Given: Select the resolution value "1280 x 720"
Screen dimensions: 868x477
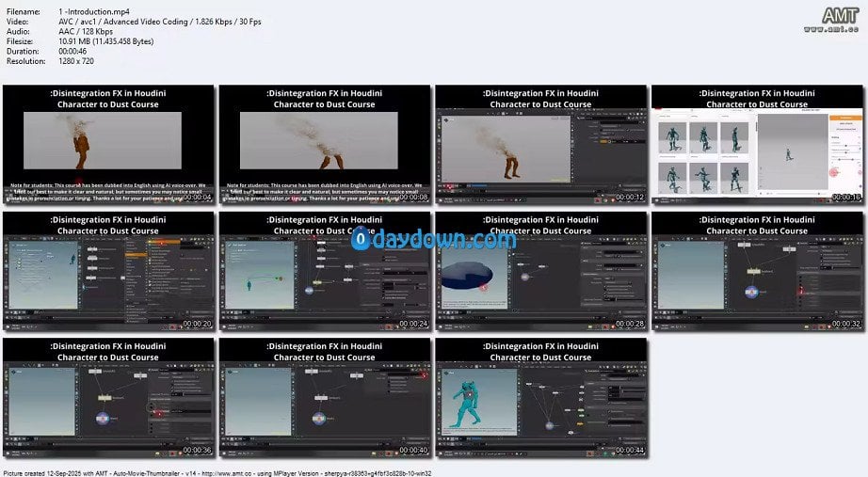Looking at the screenshot, I should pos(76,61).
